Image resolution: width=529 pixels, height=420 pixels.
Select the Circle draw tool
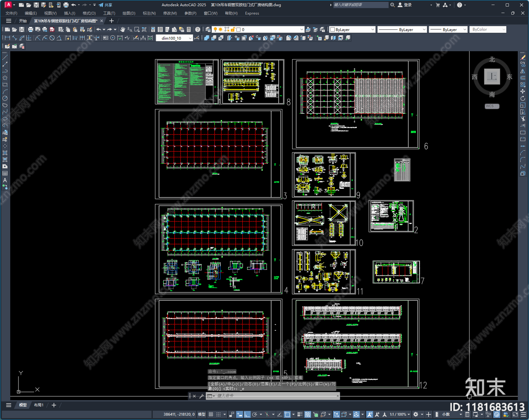click(x=5, y=98)
